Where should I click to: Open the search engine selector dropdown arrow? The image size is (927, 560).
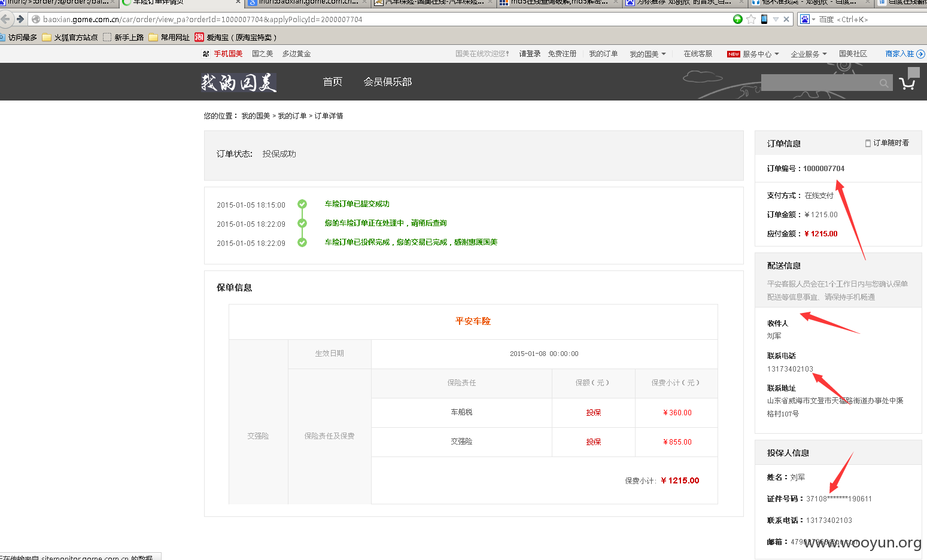pos(813,20)
